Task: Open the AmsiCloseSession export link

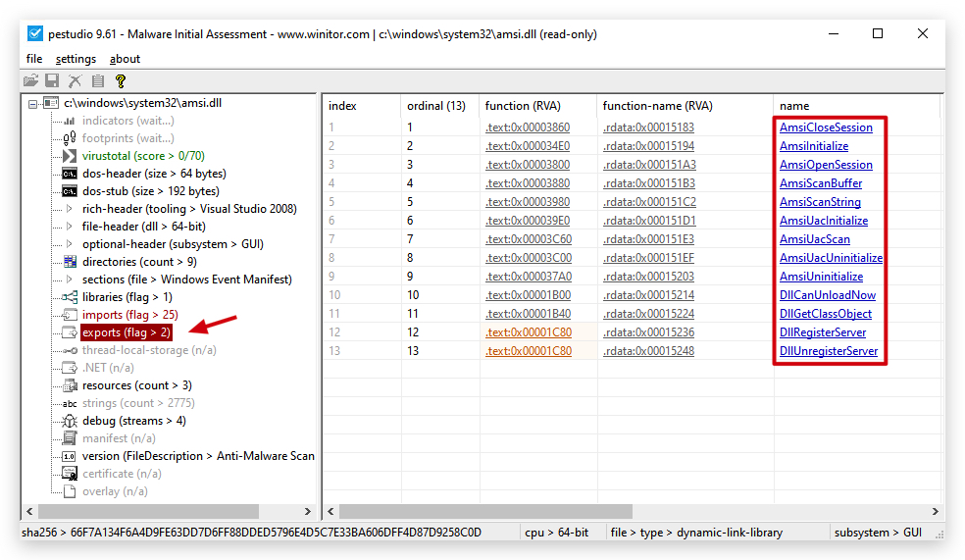Action: (x=826, y=127)
